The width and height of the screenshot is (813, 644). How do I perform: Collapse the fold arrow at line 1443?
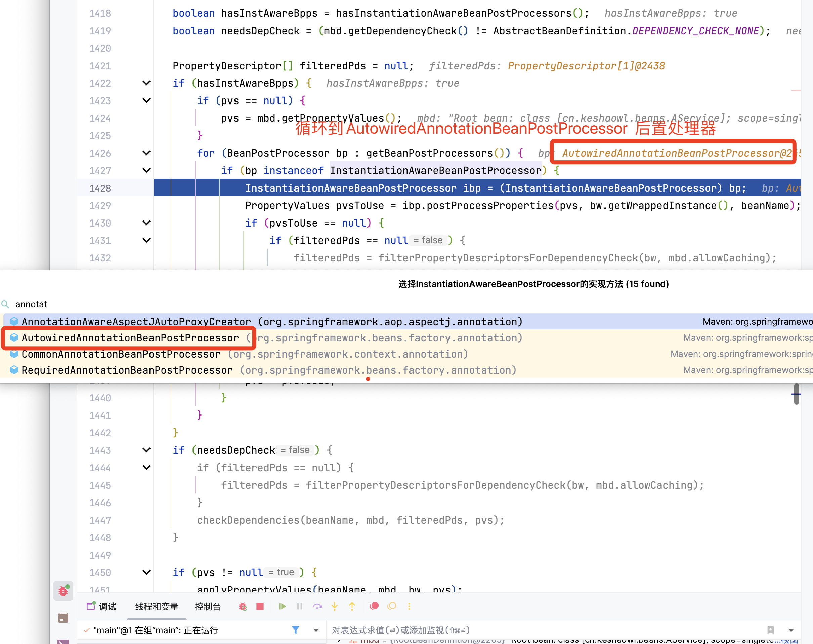click(x=146, y=450)
